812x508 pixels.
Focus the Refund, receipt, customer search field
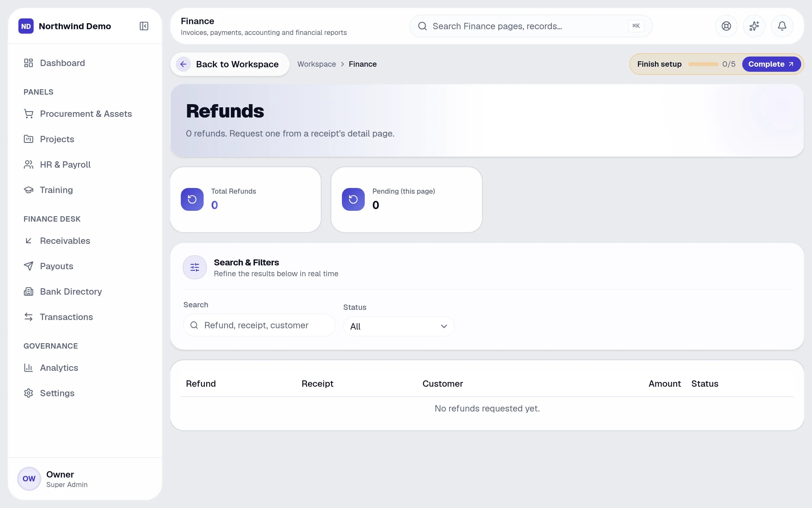(259, 325)
